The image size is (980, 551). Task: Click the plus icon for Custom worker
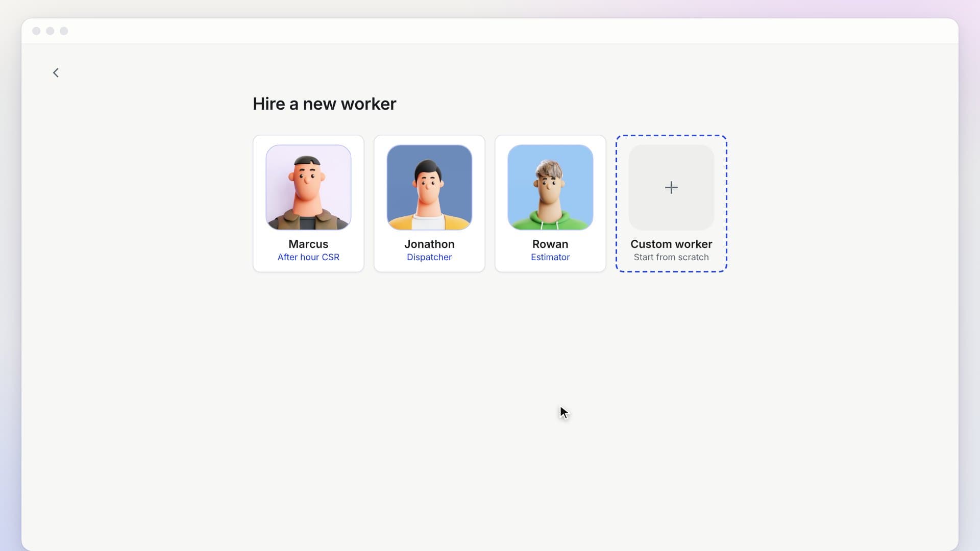[671, 188]
